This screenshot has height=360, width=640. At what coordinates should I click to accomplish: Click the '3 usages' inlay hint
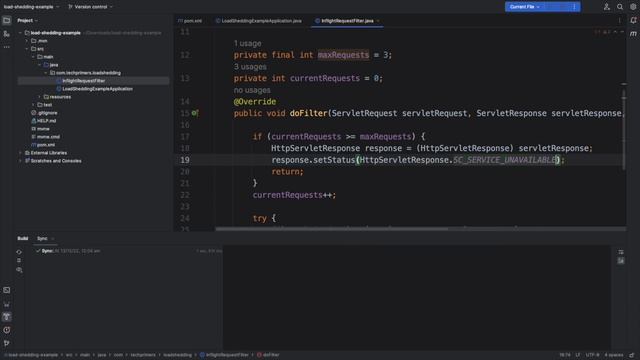[x=250, y=67]
